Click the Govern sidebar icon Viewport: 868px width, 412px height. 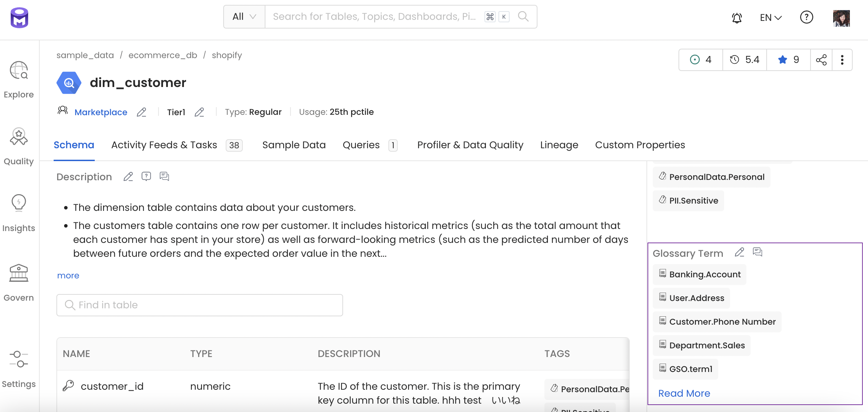click(x=20, y=274)
